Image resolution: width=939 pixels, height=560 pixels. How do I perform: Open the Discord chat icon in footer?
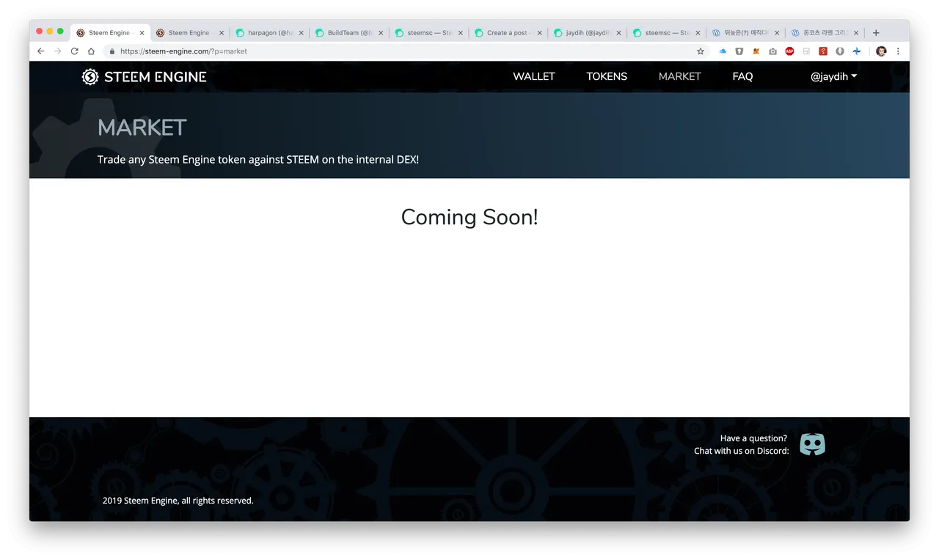(812, 444)
